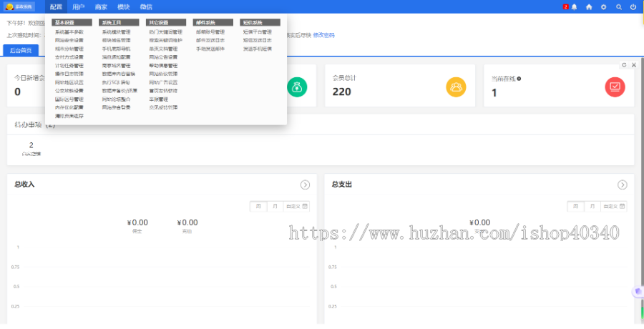Choose 计划任务管理 from the menu
The height and width of the screenshot is (329, 644).
pos(69,65)
